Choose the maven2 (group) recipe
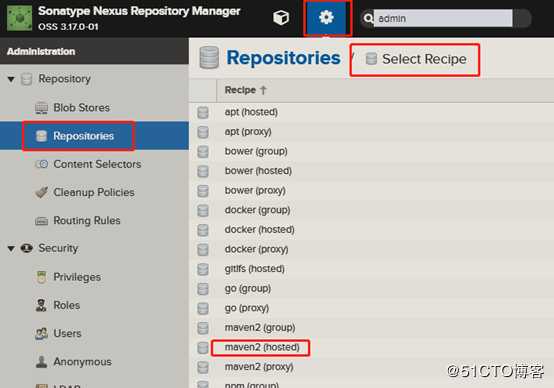 [260, 328]
